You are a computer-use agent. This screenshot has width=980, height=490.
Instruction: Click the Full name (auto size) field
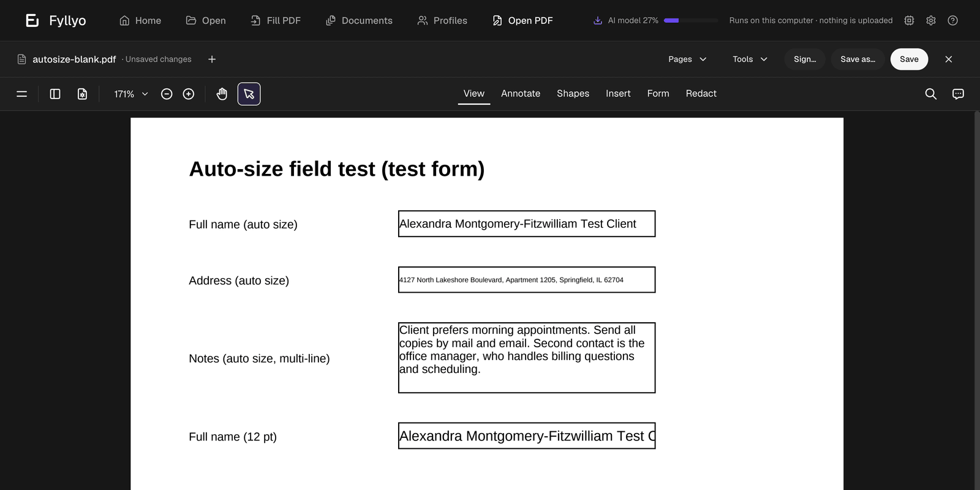point(527,224)
